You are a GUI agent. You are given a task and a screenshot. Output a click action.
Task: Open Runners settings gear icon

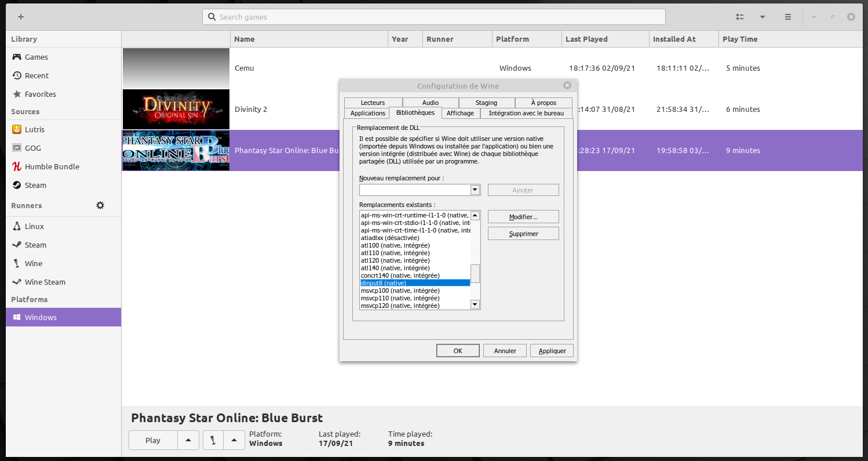pos(100,205)
